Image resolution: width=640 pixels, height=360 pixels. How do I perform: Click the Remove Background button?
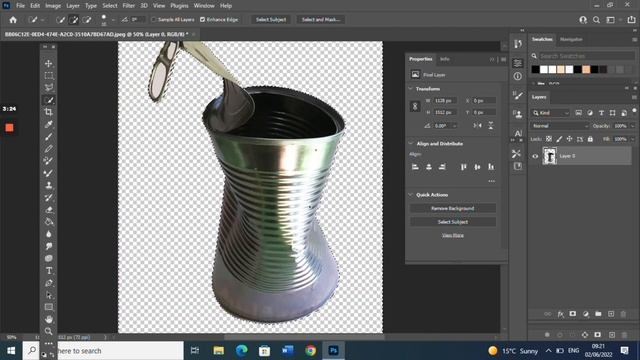453,208
